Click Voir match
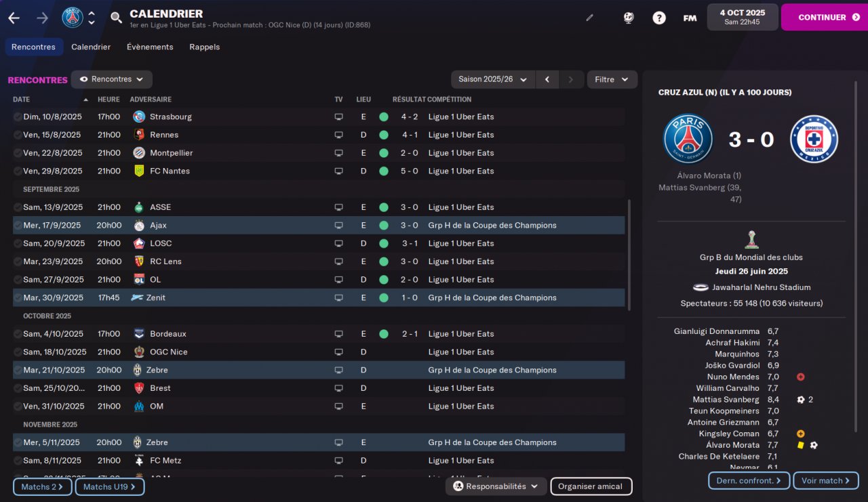This screenshot has height=502, width=868. coord(826,481)
